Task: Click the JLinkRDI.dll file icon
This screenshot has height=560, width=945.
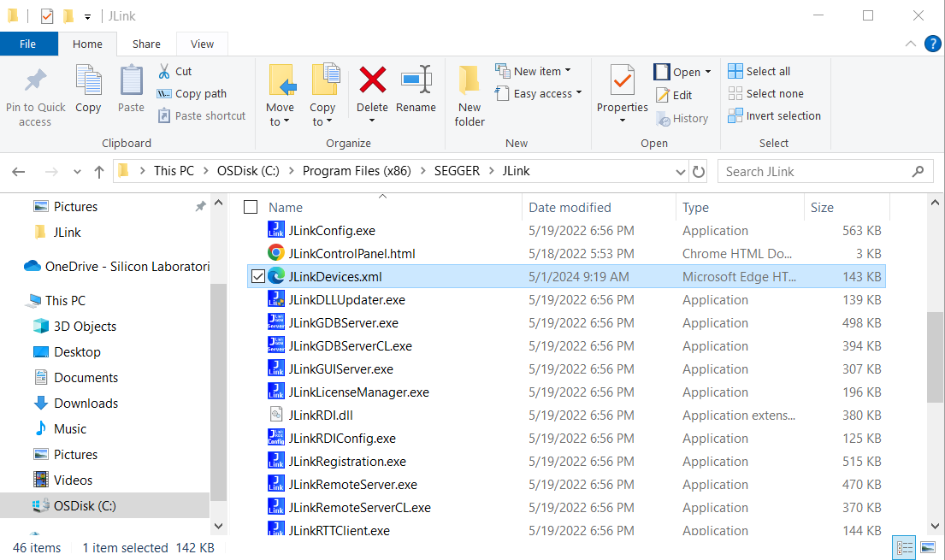Action: [276, 415]
